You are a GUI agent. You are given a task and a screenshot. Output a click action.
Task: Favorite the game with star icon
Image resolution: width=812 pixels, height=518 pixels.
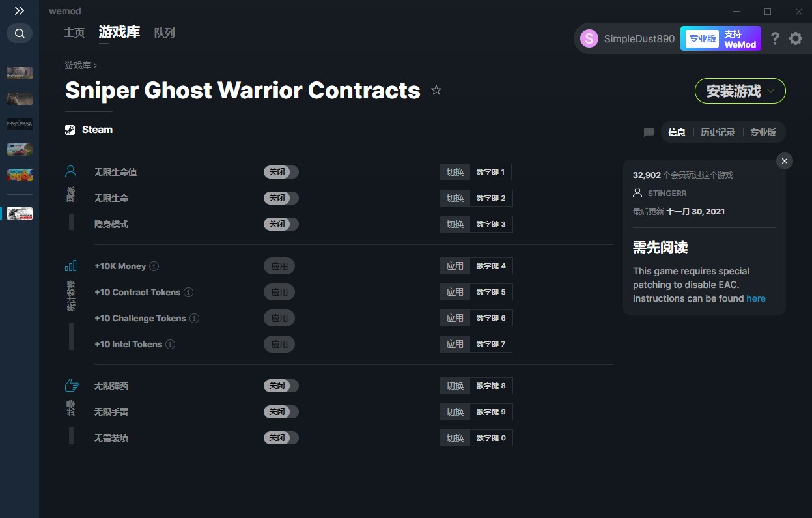tap(436, 91)
